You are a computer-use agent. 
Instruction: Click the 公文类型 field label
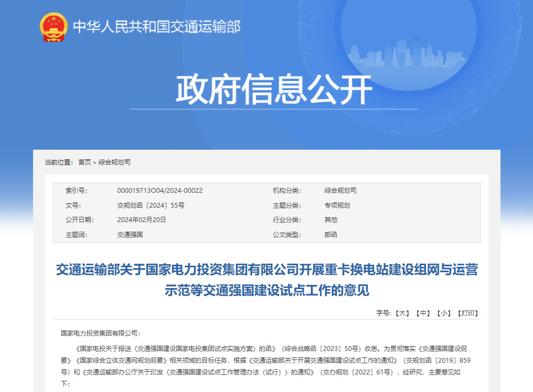(287, 234)
